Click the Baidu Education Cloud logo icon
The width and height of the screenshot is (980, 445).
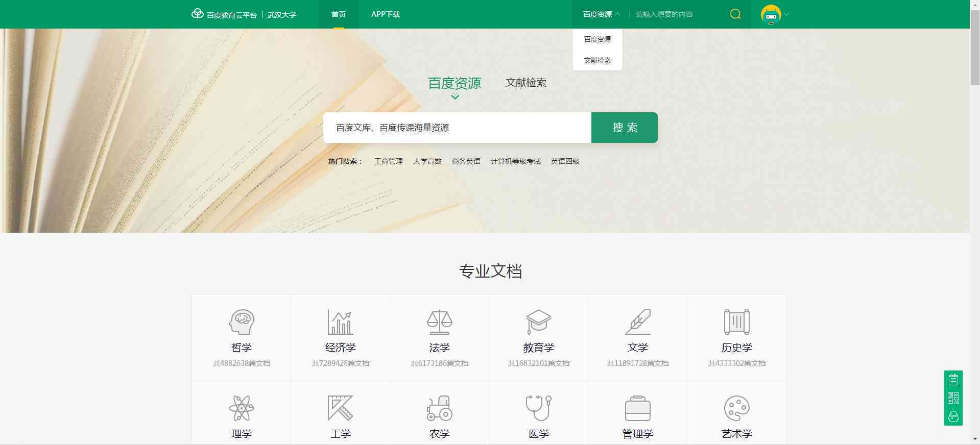point(197,14)
